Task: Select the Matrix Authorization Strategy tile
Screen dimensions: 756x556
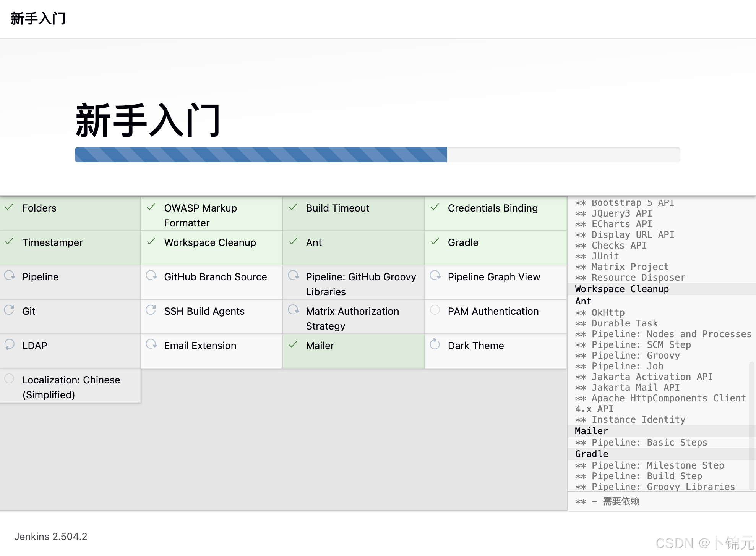Action: [x=352, y=318]
